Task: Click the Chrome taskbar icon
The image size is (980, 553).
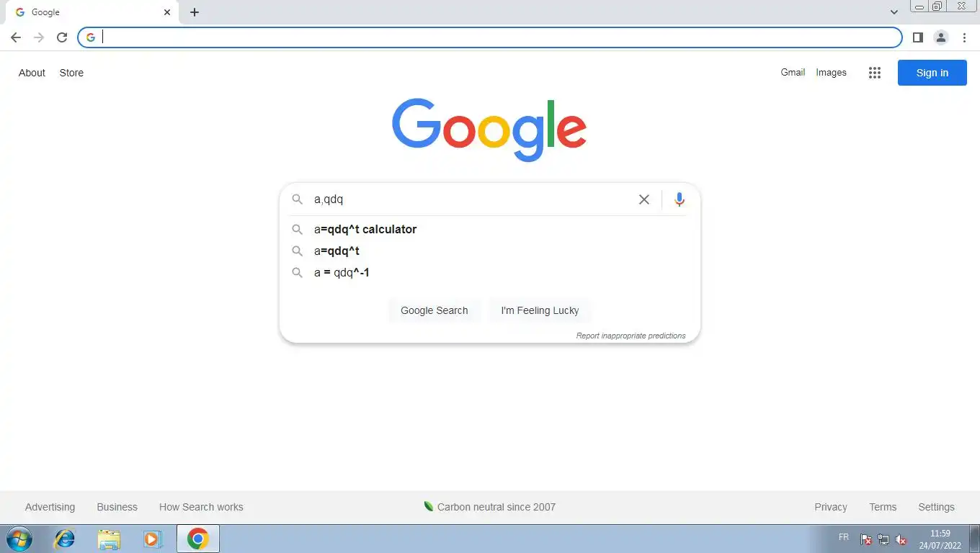Action: [197, 539]
